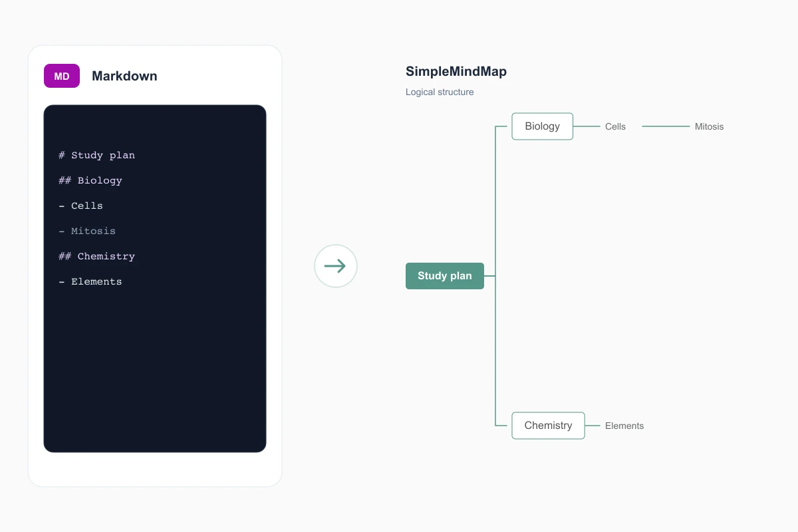Click the connector line between Cells and Mitosis
The image size is (798, 532).
click(666, 126)
